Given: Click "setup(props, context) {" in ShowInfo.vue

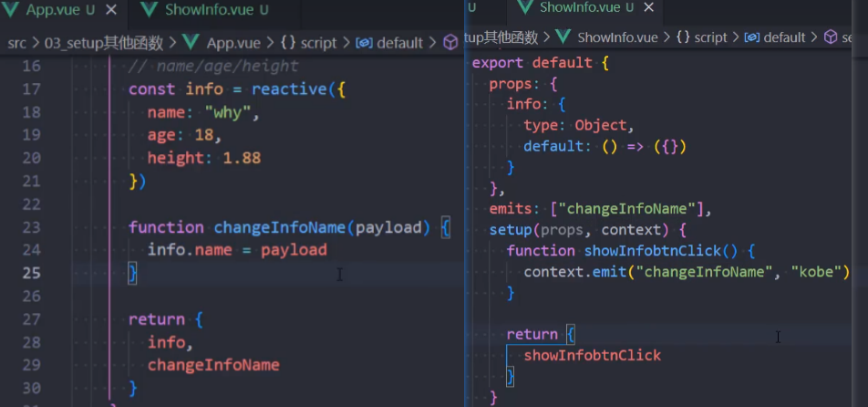Looking at the screenshot, I should point(588,230).
